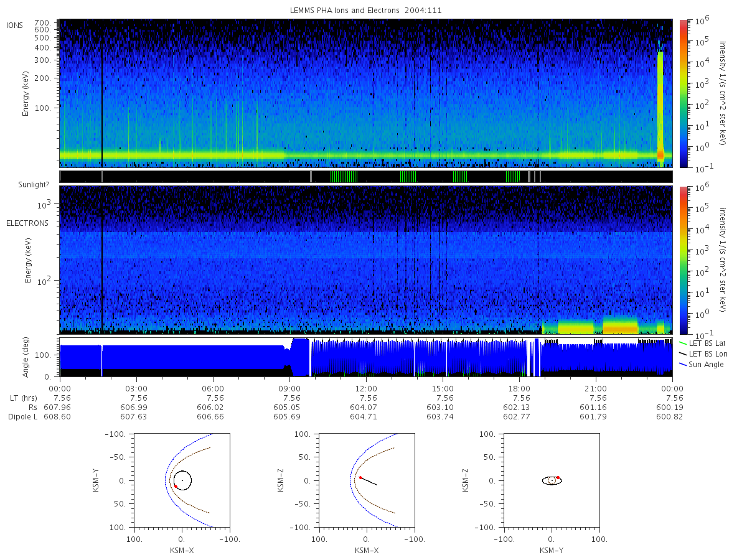This screenshot has height=560, width=747.
Task: Click the ELECTRONS panel label
Action: pyautogui.click(x=27, y=223)
